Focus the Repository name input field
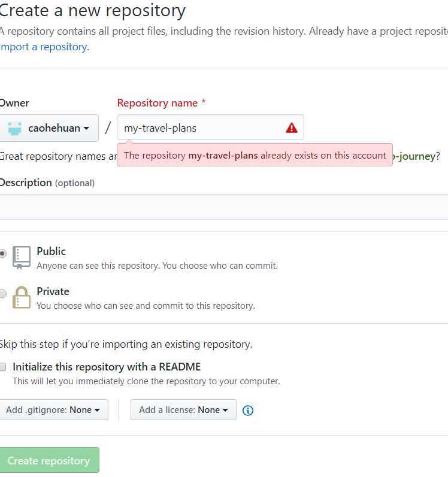The width and height of the screenshot is (448, 477). 210,127
